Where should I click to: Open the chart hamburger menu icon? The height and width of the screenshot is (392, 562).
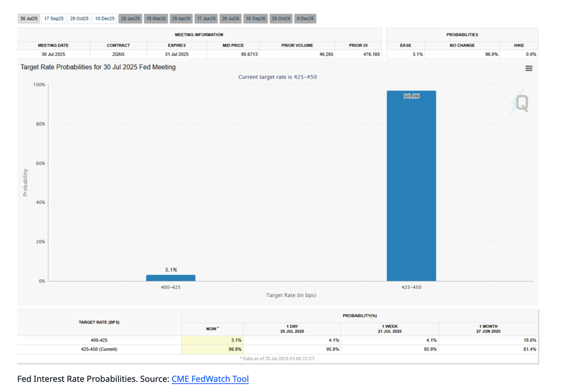(529, 68)
